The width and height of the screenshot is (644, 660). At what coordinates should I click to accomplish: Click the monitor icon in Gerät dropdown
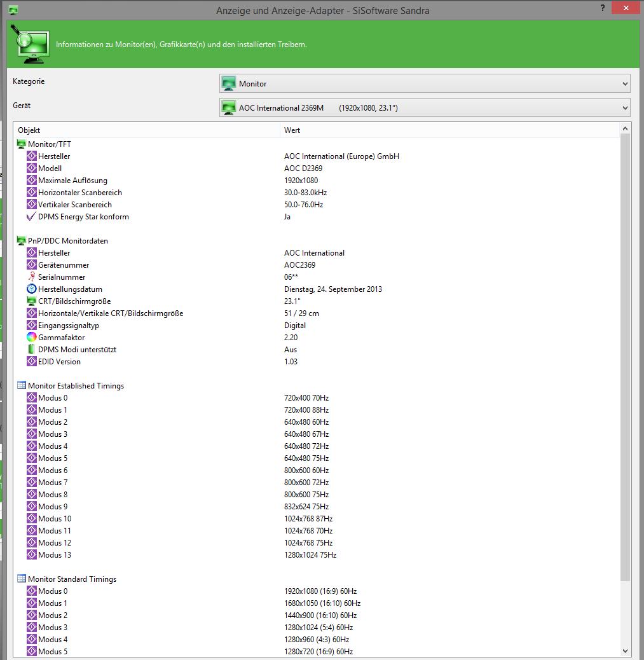(229, 107)
